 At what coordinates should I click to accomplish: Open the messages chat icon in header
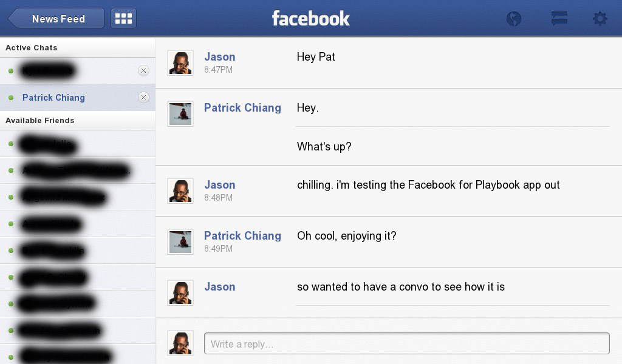[559, 19]
